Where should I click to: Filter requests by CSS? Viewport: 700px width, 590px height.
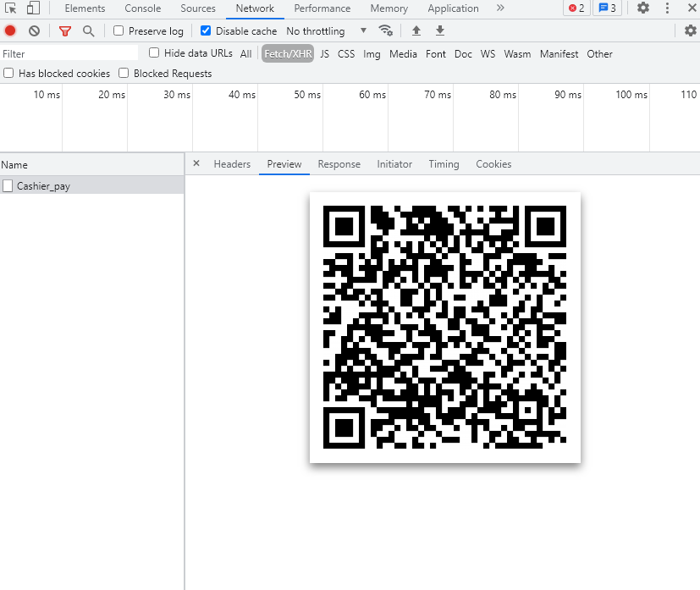point(346,54)
